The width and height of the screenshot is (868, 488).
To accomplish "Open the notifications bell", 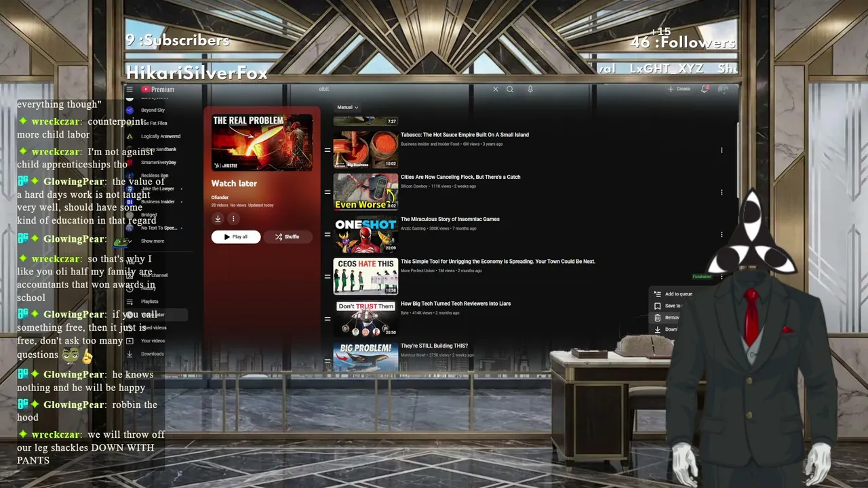I will (x=705, y=89).
